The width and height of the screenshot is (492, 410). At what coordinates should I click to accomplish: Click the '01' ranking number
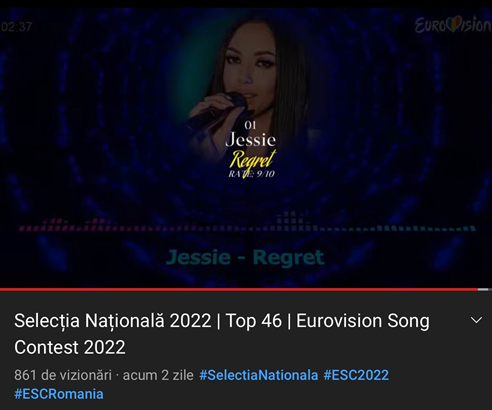point(250,125)
